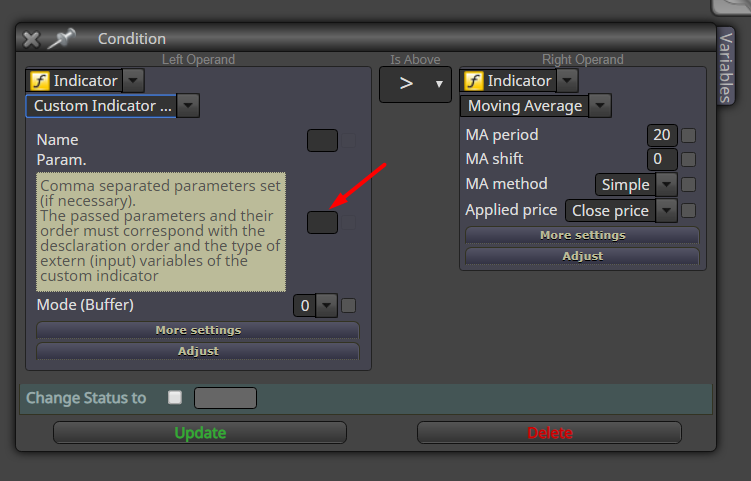Click the left operand function Indicator icon

[x=40, y=80]
